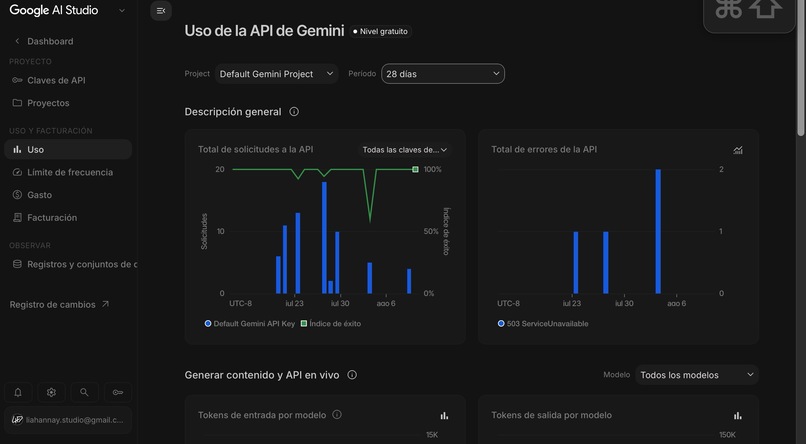Click the shift arrow overlay icon
The width and height of the screenshot is (806, 444).
click(x=765, y=9)
